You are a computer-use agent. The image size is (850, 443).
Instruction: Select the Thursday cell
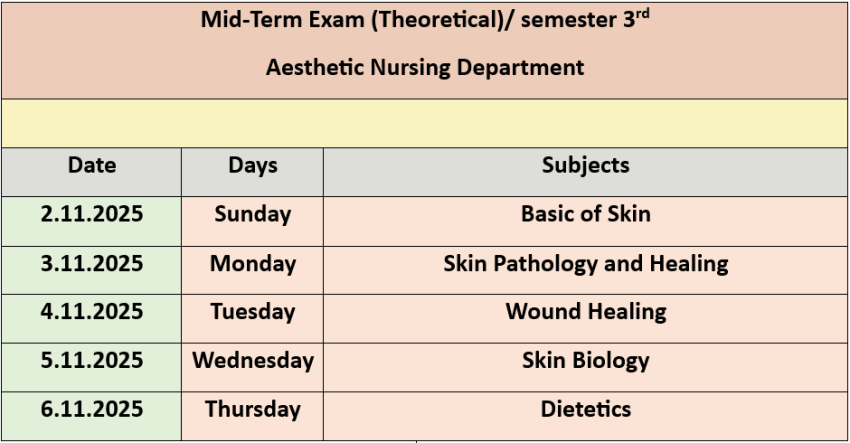click(x=253, y=409)
